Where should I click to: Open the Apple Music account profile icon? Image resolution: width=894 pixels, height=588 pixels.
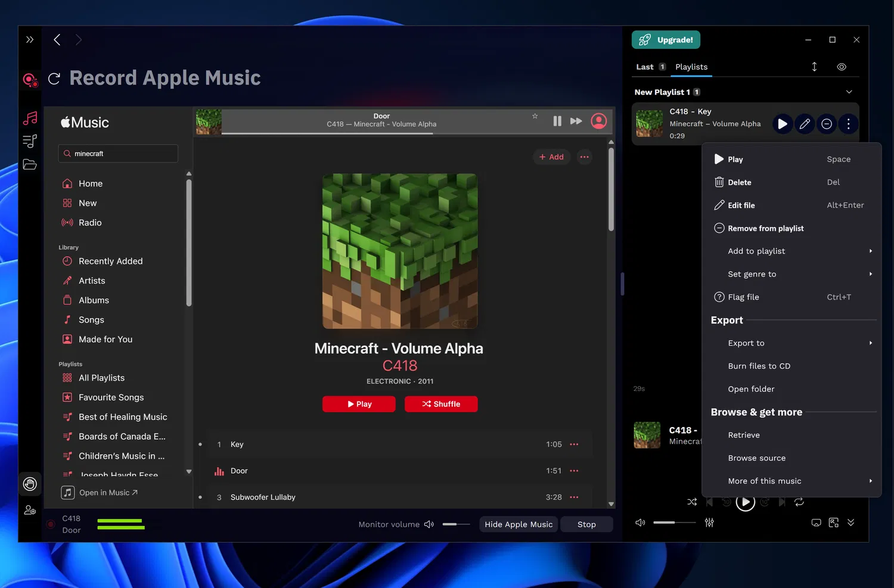pos(598,121)
